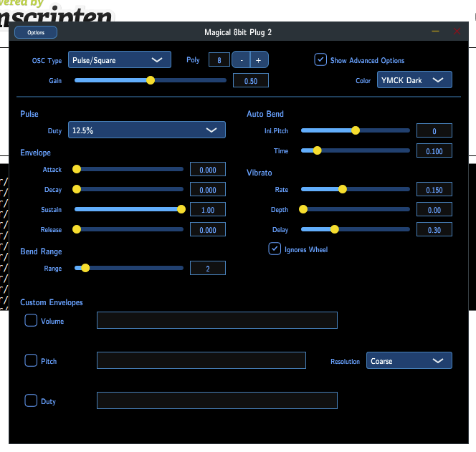The height and width of the screenshot is (452, 476).
Task: Click the Vibrato Depth slider handle
Action: (303, 209)
